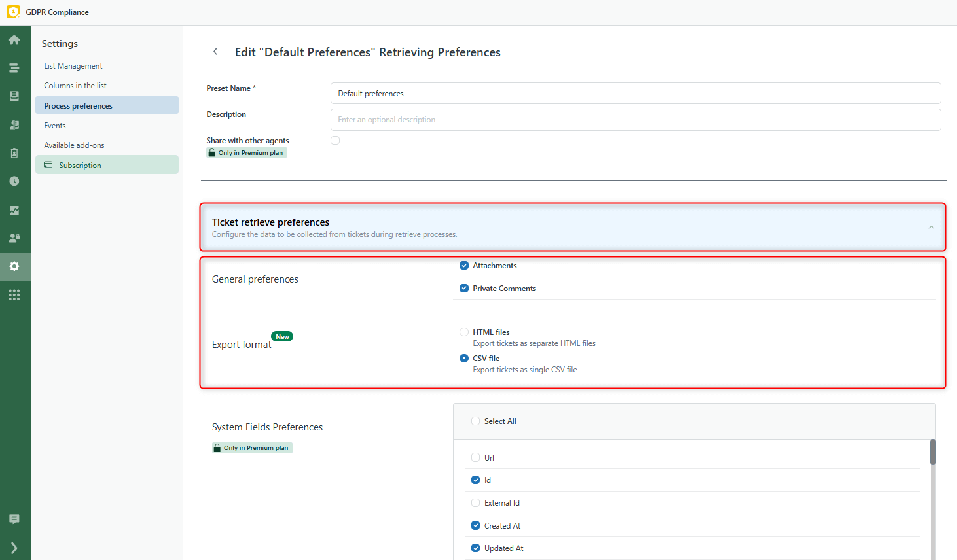This screenshot has height=560, width=957.
Task: Click the System Fields Preferences label
Action: point(267,427)
